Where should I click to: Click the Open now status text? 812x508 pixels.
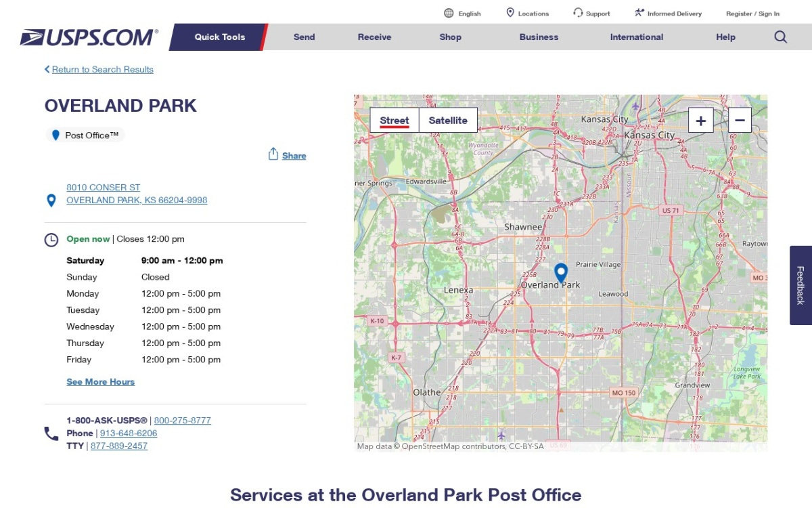(x=88, y=239)
